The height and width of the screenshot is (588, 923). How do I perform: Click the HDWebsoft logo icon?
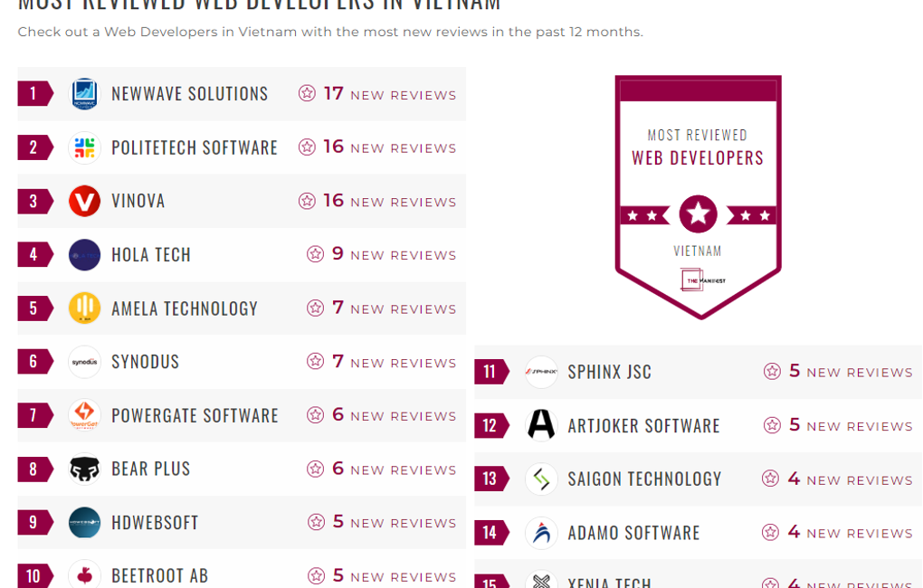84,523
